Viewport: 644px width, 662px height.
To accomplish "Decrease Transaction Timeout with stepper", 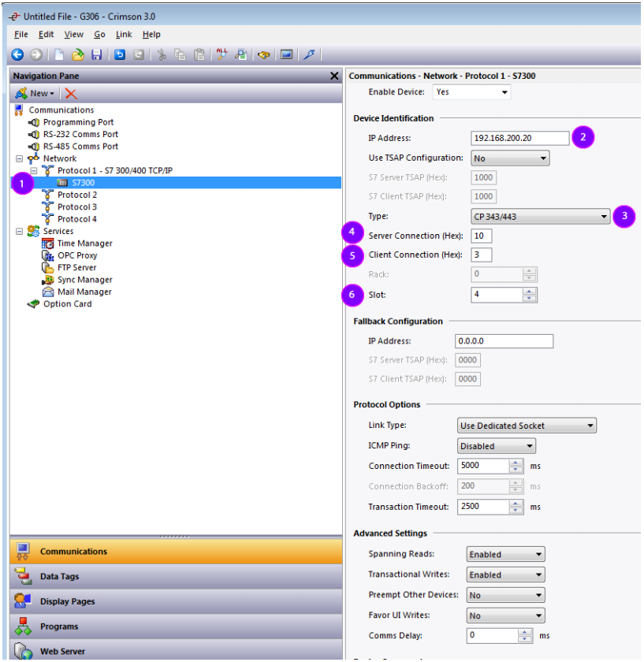I will [516, 510].
